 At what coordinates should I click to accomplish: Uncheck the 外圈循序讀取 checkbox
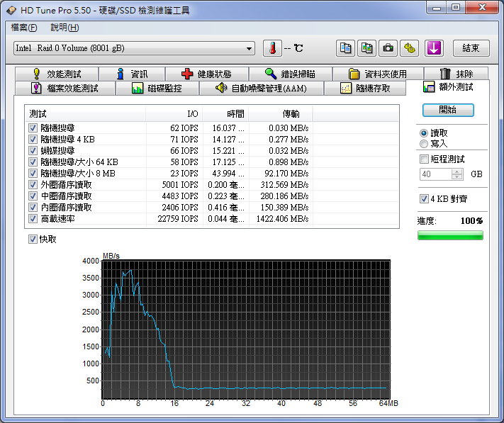tap(33, 185)
